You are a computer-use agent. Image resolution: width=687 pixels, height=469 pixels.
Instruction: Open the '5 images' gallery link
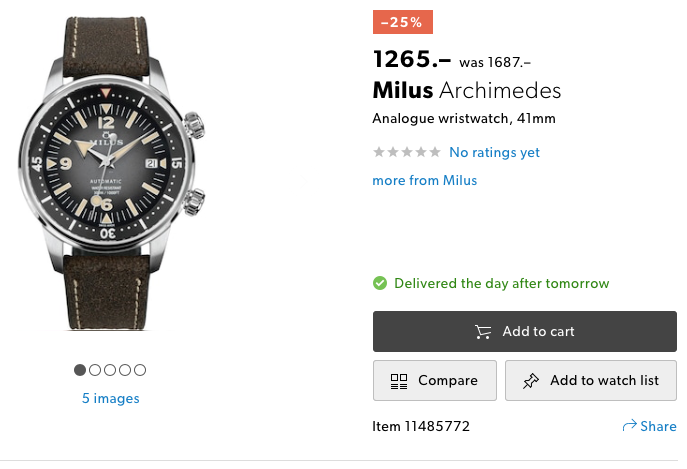110,398
